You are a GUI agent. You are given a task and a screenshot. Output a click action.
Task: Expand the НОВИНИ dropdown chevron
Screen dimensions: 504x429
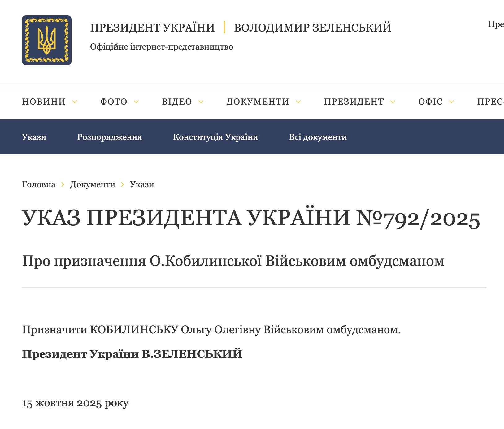[74, 102]
